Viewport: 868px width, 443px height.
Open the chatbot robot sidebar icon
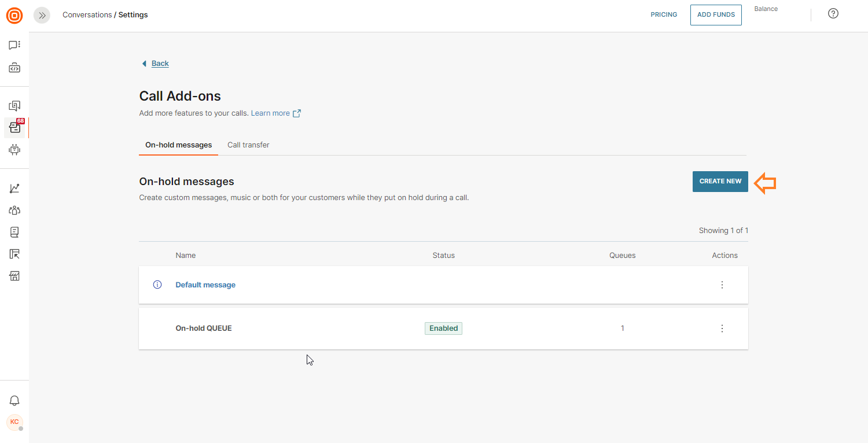[14, 150]
